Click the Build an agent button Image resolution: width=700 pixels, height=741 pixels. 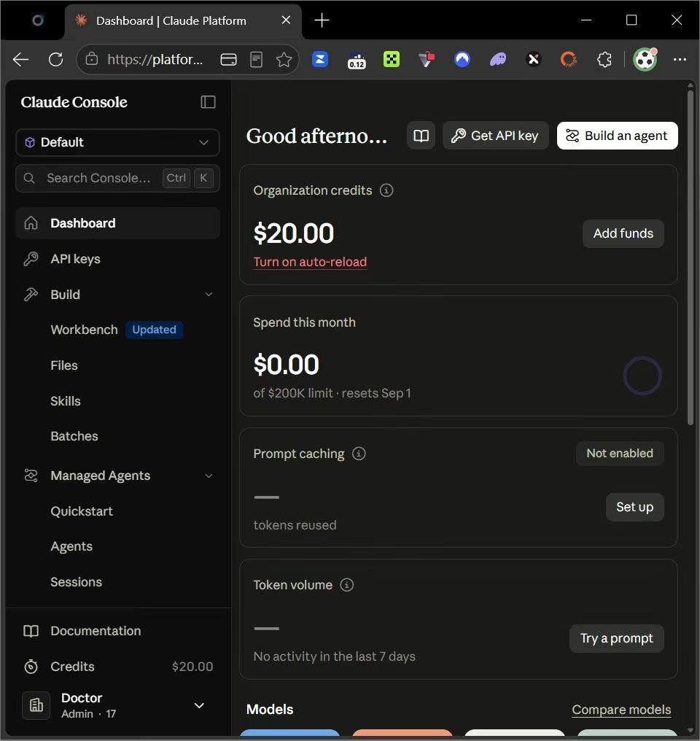(618, 136)
